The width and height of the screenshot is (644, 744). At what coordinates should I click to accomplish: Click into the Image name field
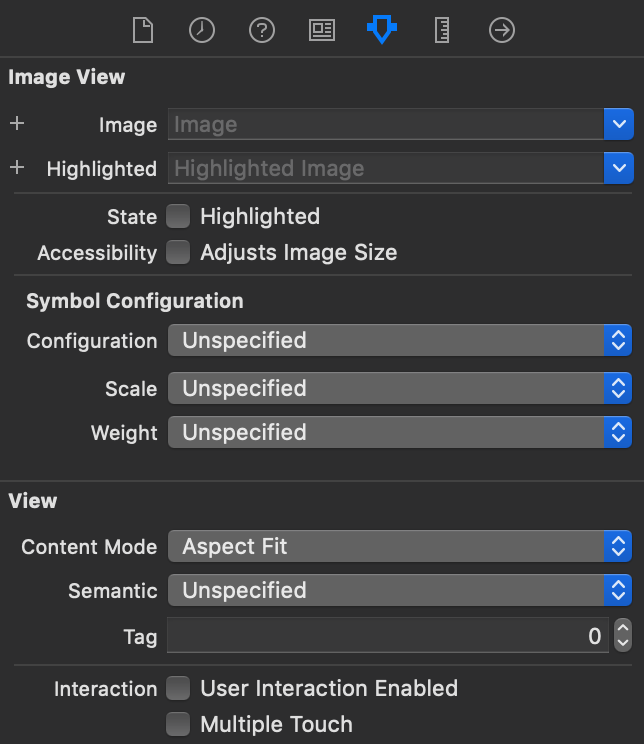point(386,124)
